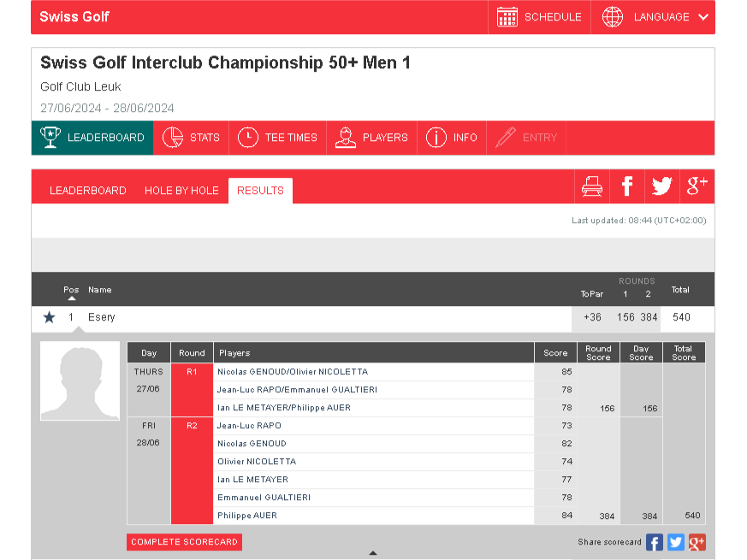Go to the Players tab
Image resolution: width=747 pixels, height=560 pixels.
coord(371,138)
